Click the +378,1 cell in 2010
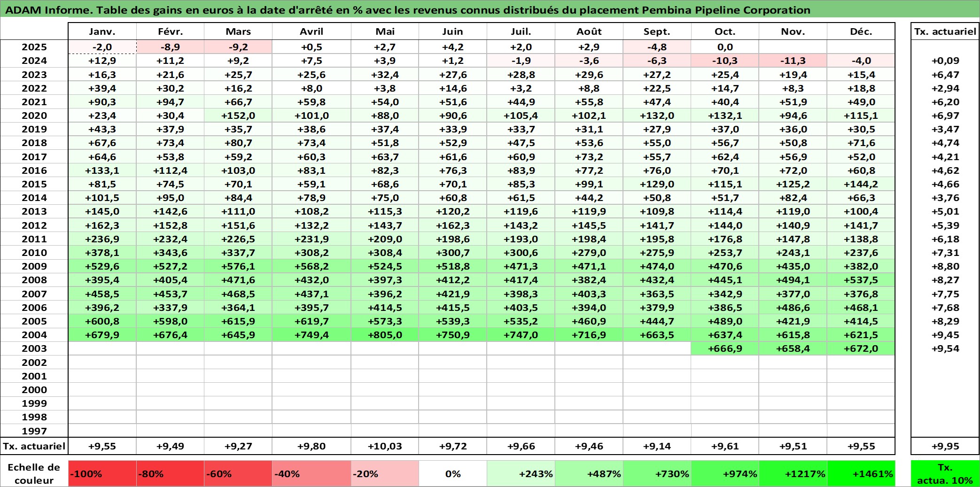This screenshot has width=980, height=487. [102, 253]
